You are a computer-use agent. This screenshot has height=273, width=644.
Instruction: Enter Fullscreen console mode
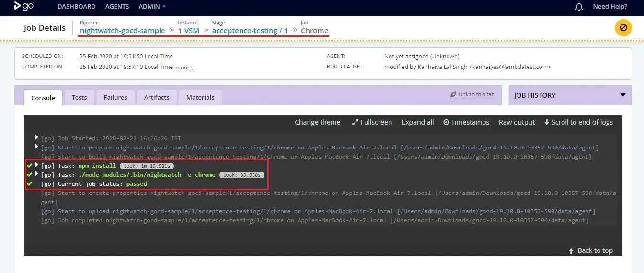[372, 122]
